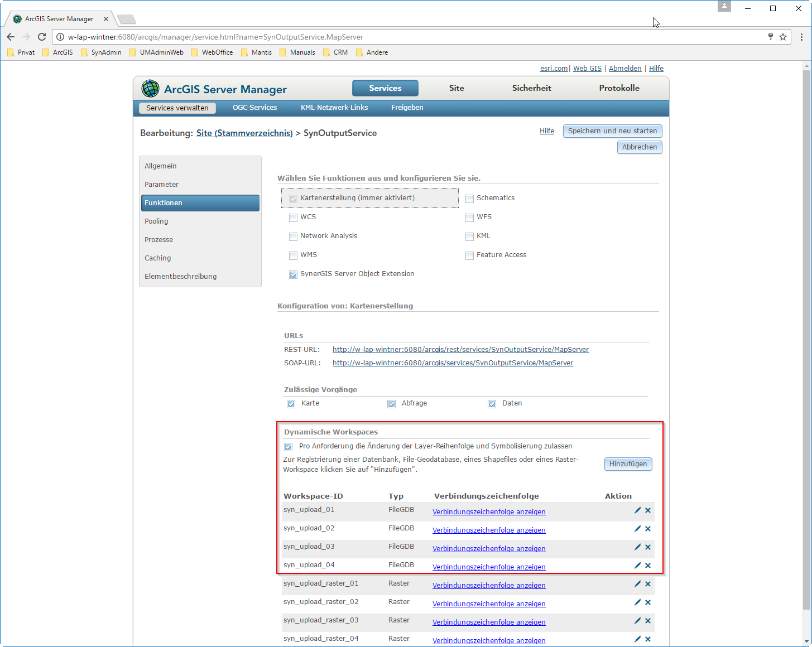Reload the page
This screenshot has height=647, width=812.
[42, 37]
